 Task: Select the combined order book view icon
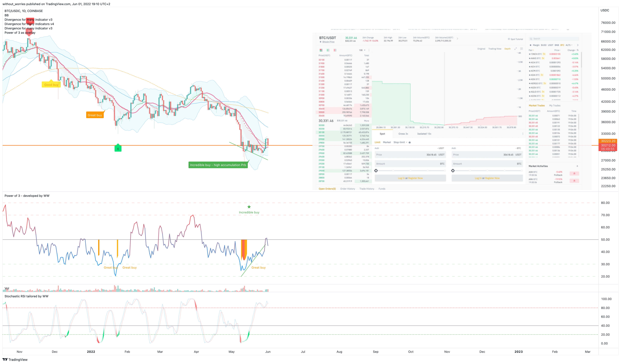(321, 50)
